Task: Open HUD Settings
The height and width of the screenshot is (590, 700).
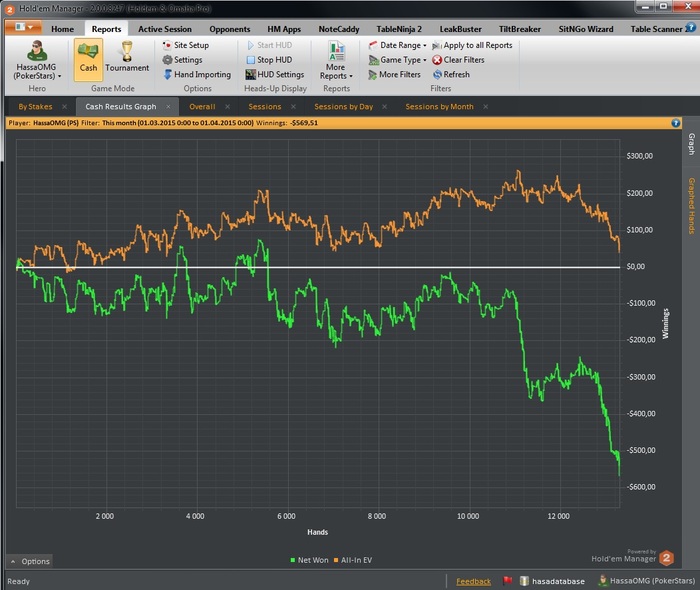Action: point(275,75)
